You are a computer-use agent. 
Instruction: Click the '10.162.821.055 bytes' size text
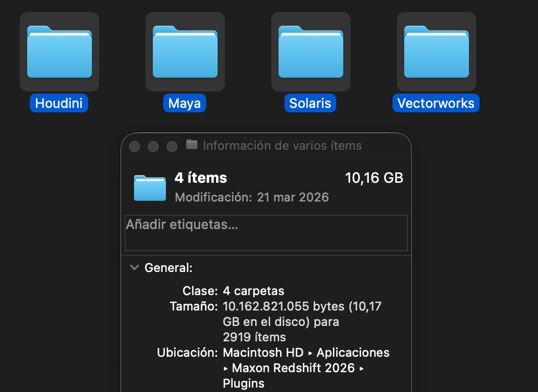click(x=283, y=306)
